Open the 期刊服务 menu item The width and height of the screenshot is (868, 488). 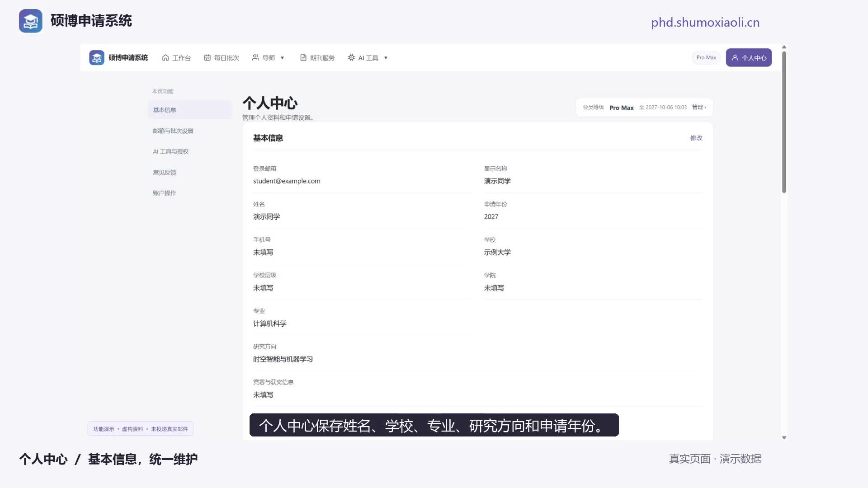tap(317, 58)
